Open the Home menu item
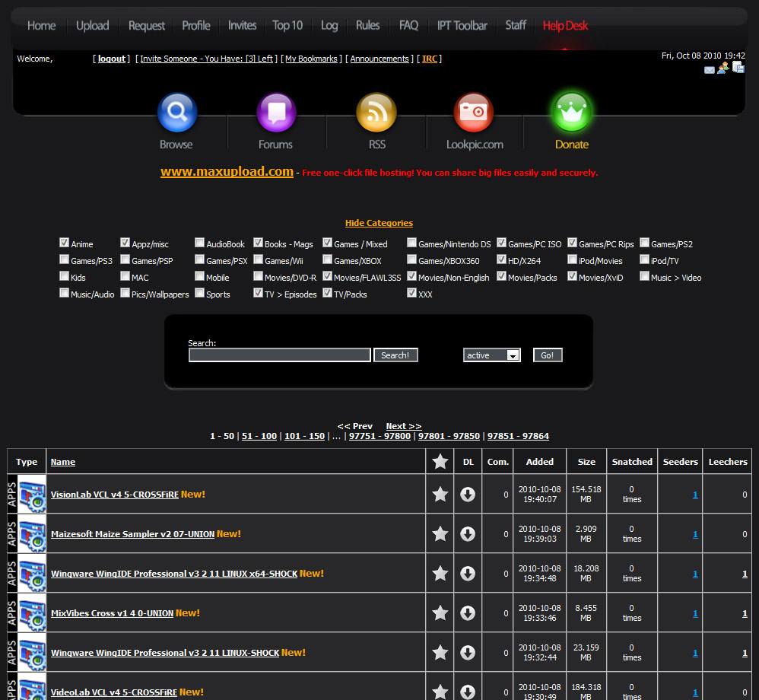 [41, 25]
